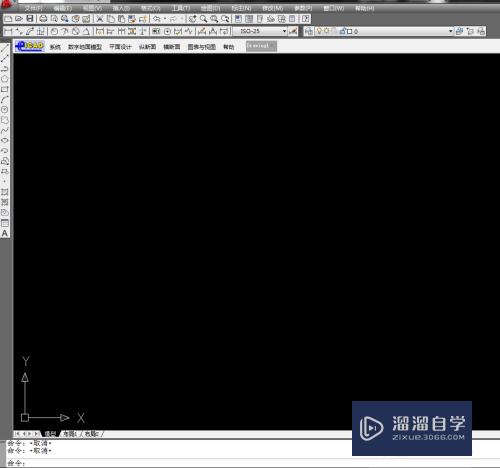Viewport: 500px width, 468px height.
Task: Open the 窗口(W) menu
Action: point(334,8)
